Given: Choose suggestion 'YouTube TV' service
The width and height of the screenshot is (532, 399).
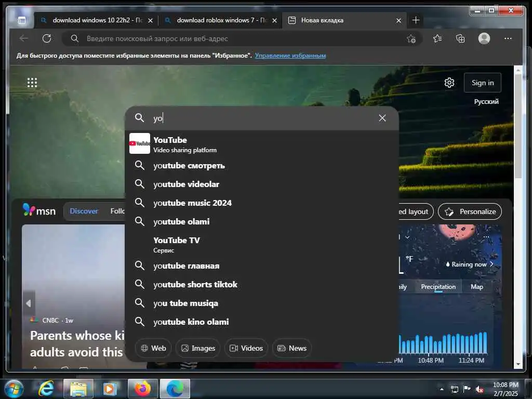Looking at the screenshot, I should [x=262, y=244].
